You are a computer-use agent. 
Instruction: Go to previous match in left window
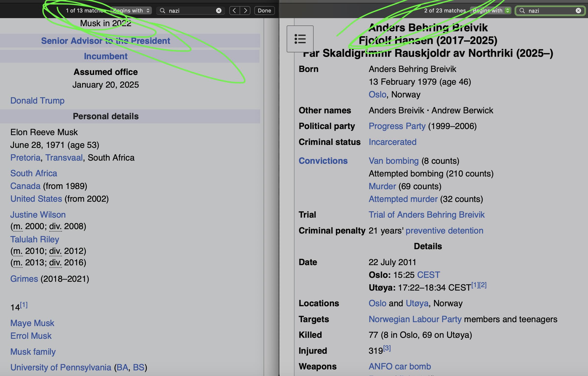234,11
